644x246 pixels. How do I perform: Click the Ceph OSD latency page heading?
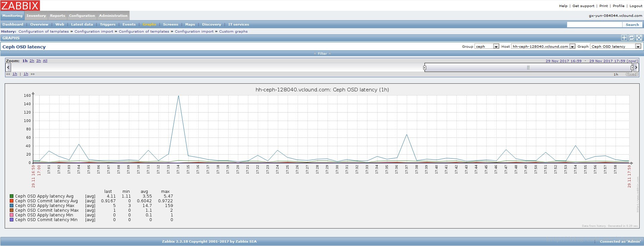(x=24, y=47)
